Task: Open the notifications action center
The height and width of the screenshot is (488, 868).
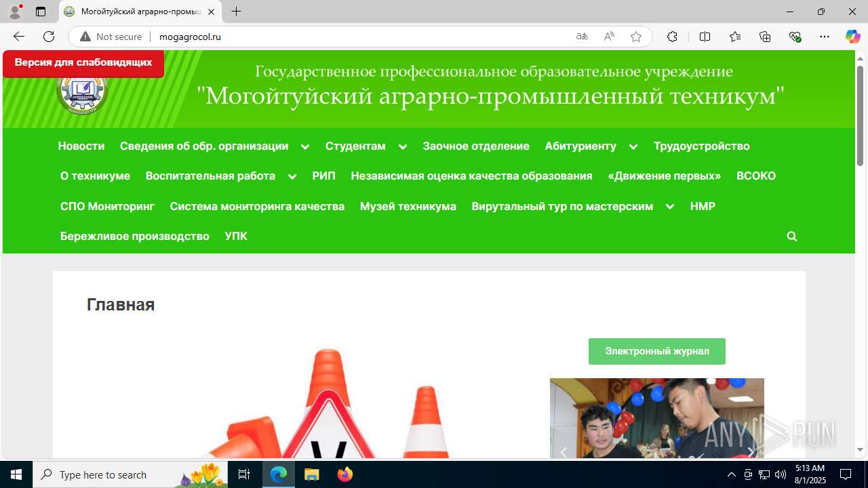Action: tap(846, 474)
